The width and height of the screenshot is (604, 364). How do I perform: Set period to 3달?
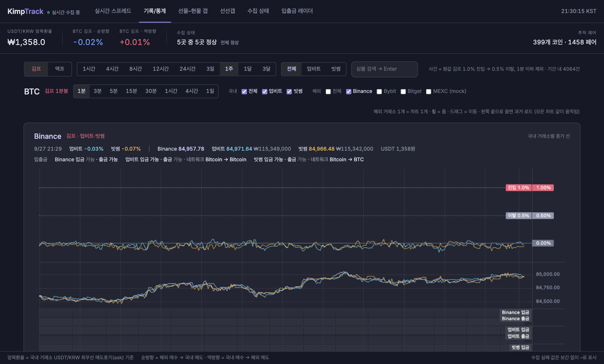[266, 69]
